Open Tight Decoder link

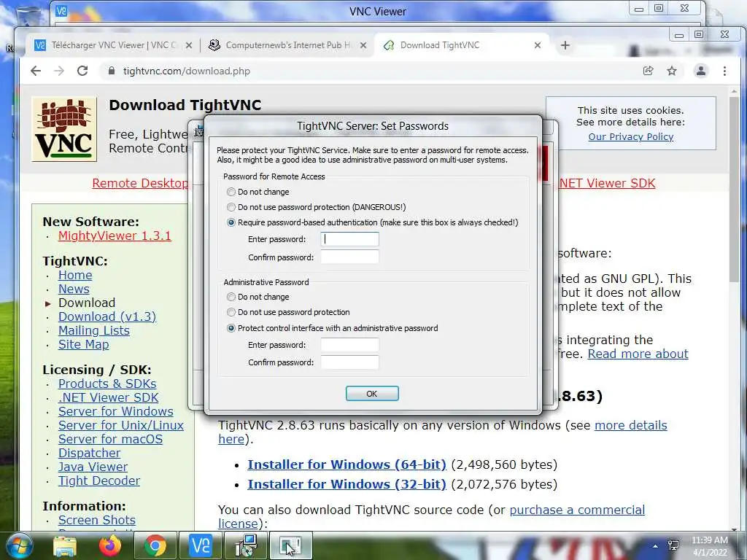coord(99,481)
